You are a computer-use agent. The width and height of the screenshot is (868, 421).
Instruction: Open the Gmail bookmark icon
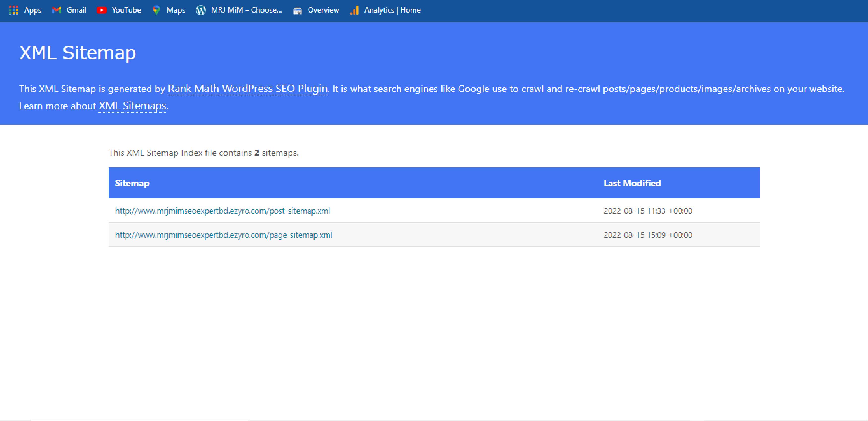(56, 10)
